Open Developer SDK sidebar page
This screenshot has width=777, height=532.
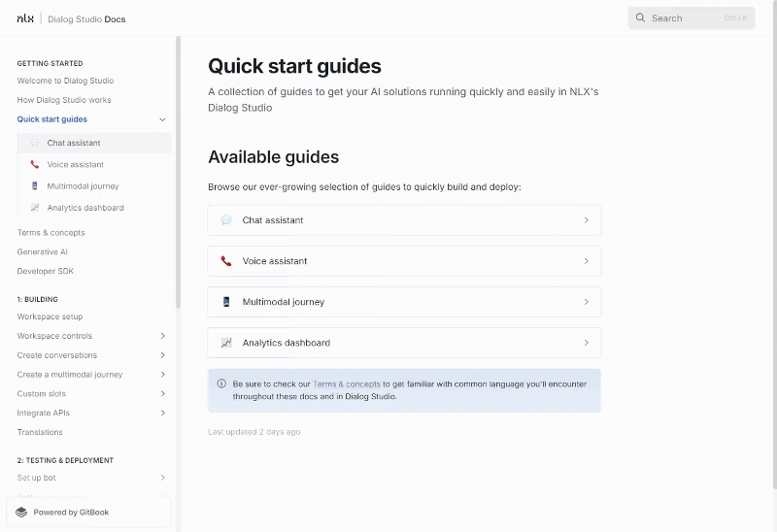coord(45,271)
